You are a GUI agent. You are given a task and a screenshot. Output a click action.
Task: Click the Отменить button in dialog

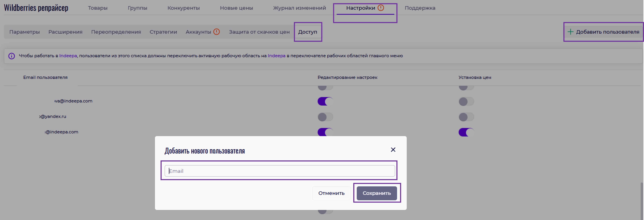coord(331,193)
